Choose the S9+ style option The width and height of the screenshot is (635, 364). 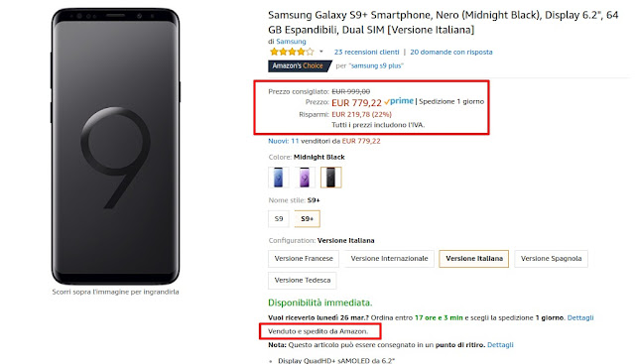(x=307, y=218)
